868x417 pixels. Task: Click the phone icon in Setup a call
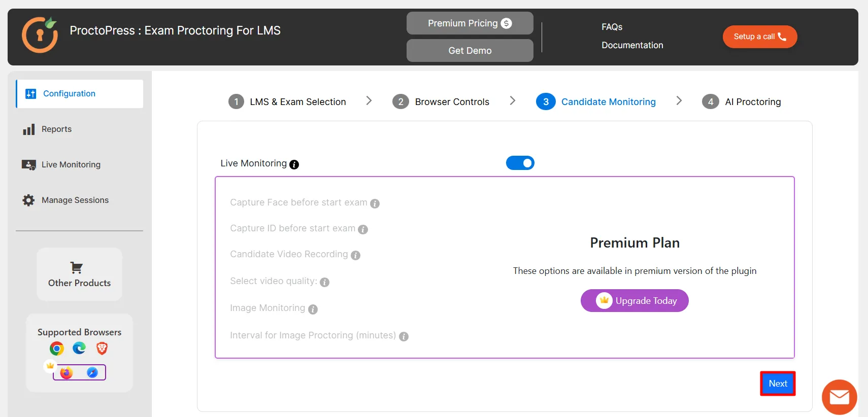(782, 37)
